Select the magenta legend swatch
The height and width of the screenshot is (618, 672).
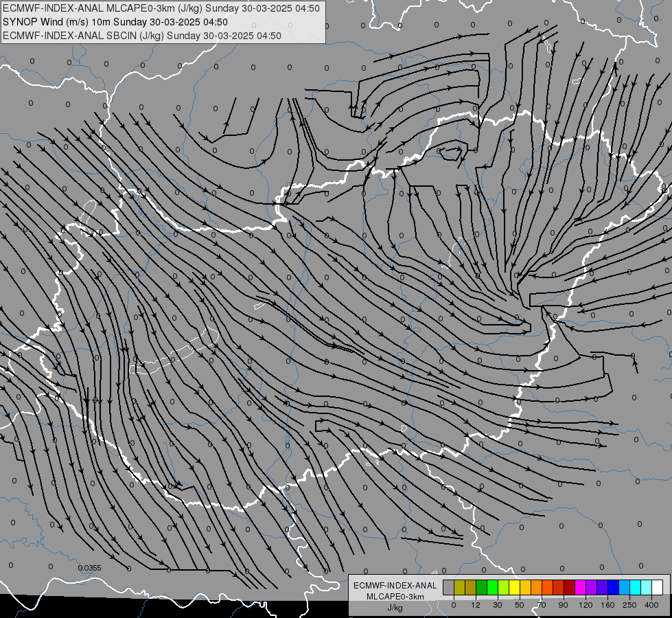[580, 587]
